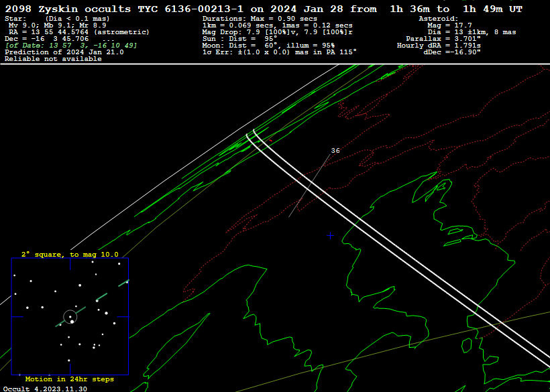The height and width of the screenshot is (392, 550).
Task: Click 'Reliable not available' text
Action: (53, 59)
